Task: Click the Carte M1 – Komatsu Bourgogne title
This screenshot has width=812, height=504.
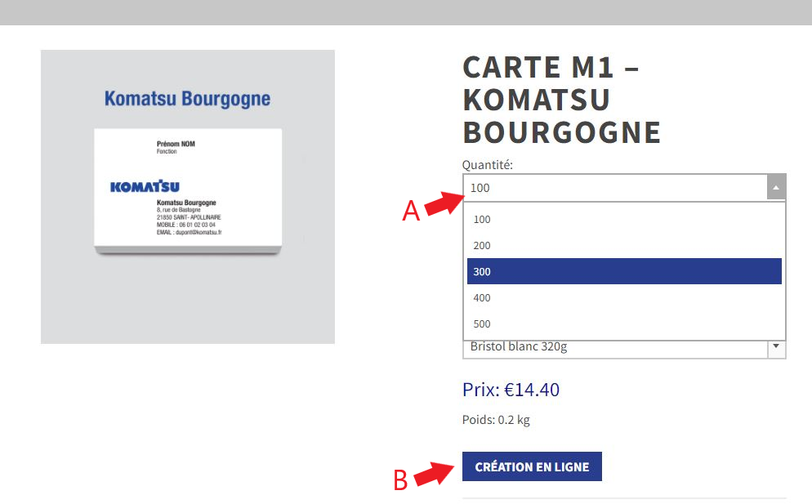Action: [x=561, y=100]
